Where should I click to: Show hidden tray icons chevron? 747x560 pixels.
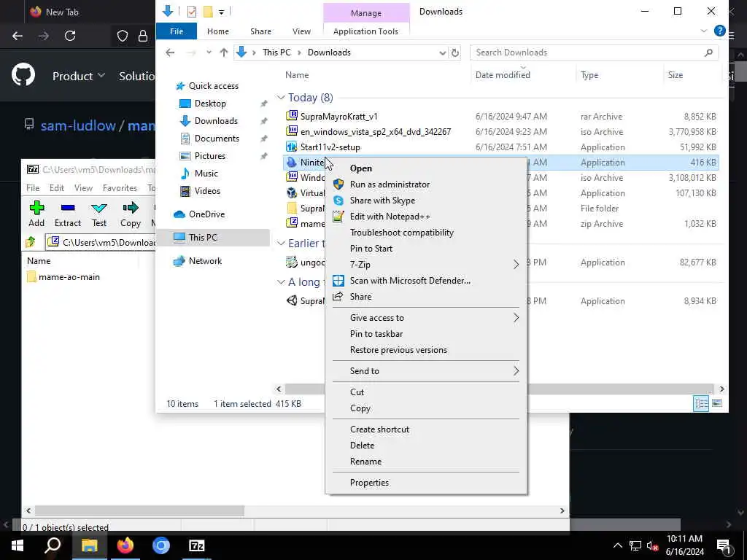[x=617, y=546]
